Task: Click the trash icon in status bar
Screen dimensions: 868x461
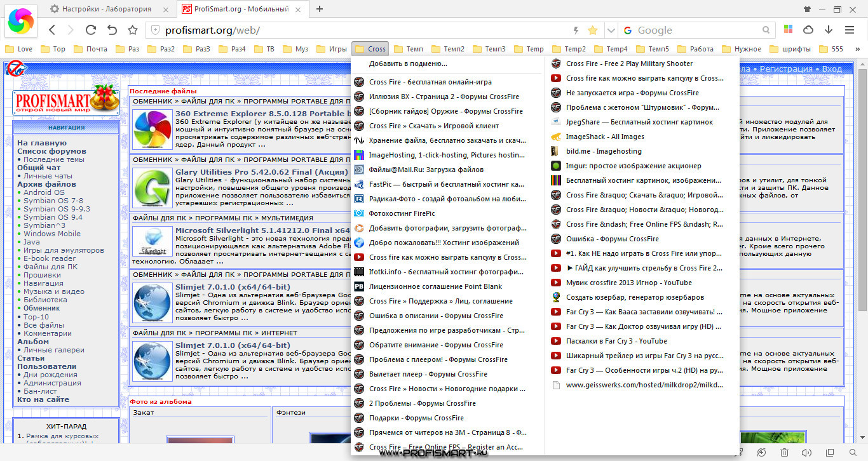Action: [x=785, y=452]
